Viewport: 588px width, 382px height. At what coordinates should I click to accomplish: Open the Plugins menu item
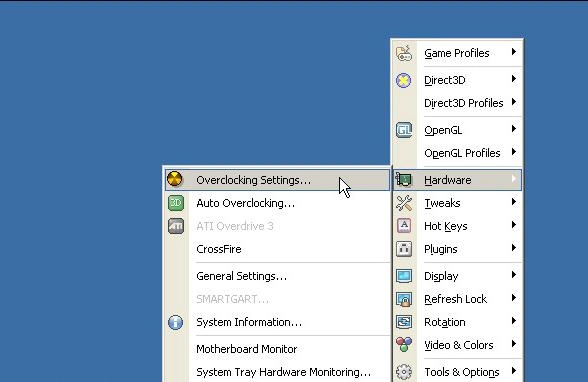pyautogui.click(x=457, y=249)
